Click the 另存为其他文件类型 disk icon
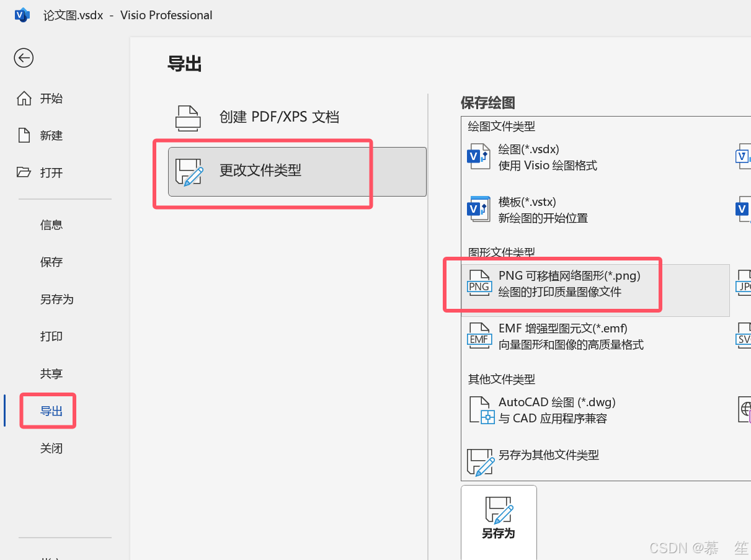 pos(481,463)
